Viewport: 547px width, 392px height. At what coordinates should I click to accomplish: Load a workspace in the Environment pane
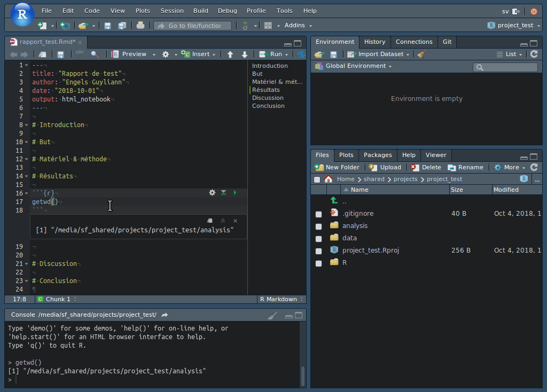click(x=318, y=54)
